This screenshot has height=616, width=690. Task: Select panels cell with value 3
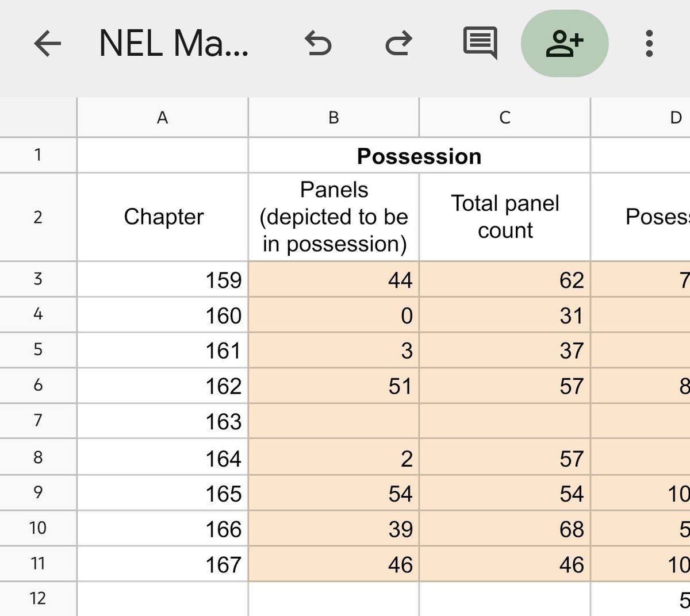click(333, 350)
